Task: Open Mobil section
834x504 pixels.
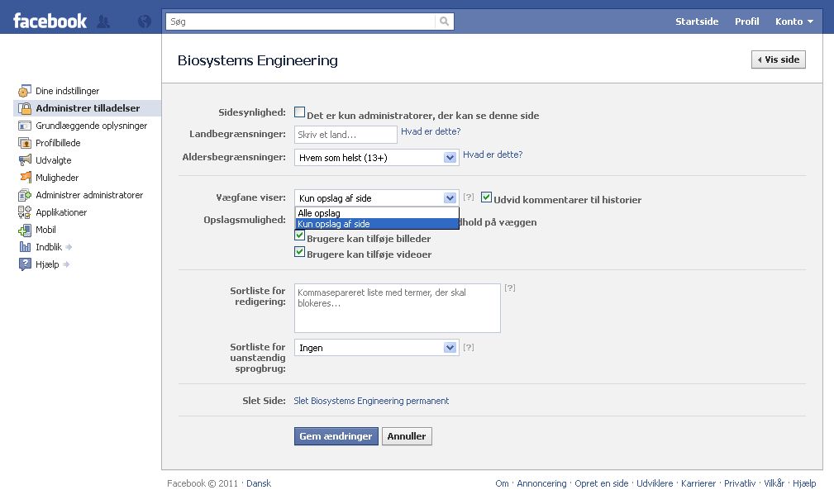Action: click(x=45, y=230)
